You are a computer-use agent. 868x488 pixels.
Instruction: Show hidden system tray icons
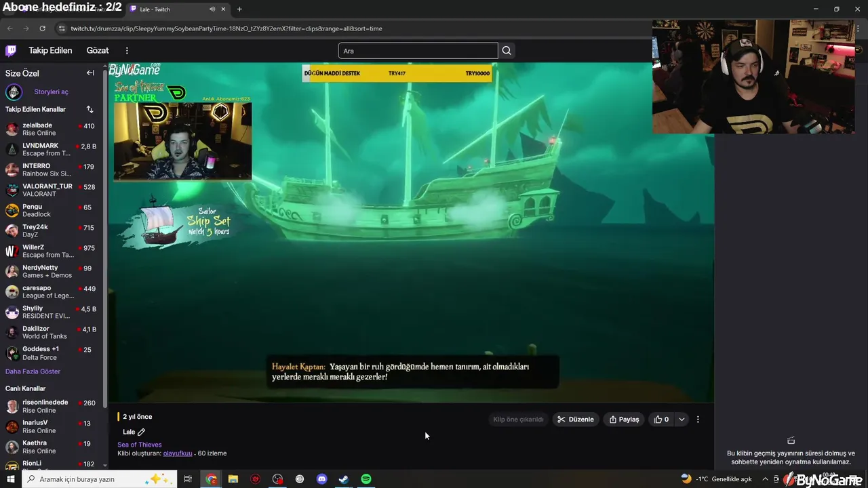(x=766, y=479)
